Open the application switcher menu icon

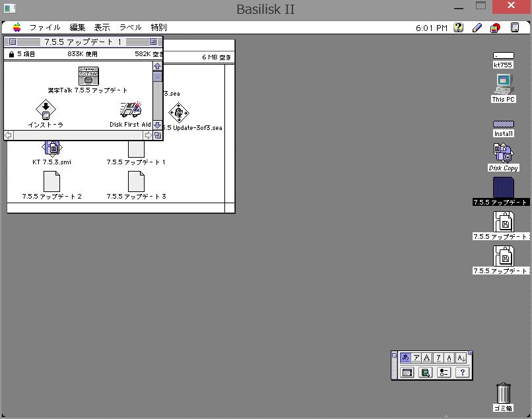pyautogui.click(x=515, y=28)
